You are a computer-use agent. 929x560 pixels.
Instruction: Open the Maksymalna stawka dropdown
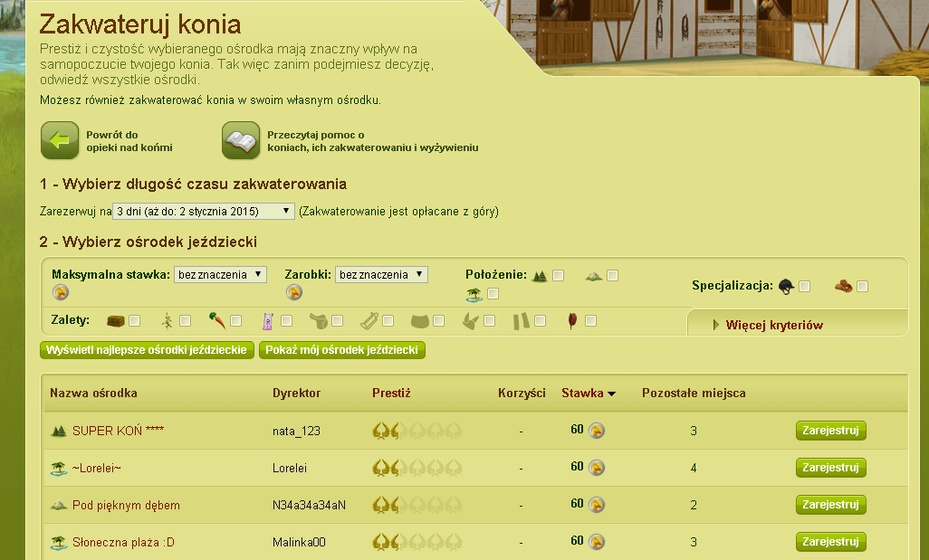point(220,275)
